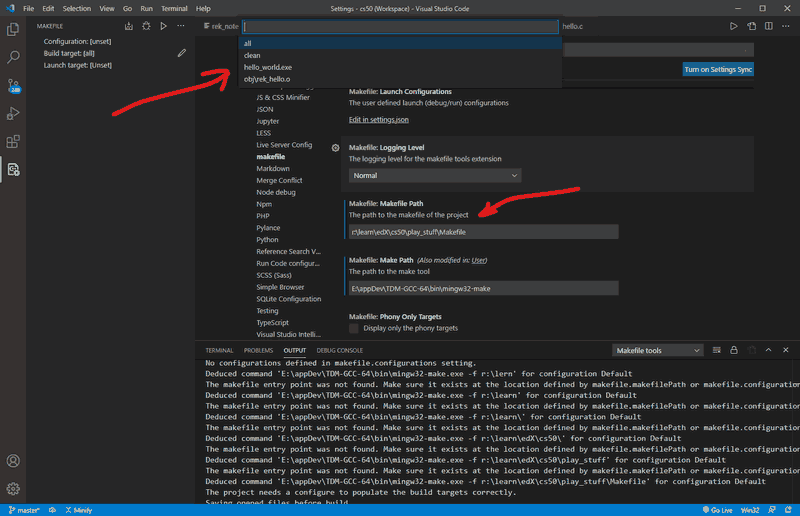
Task: Click the pencil icon to change build target
Action: pos(182,53)
